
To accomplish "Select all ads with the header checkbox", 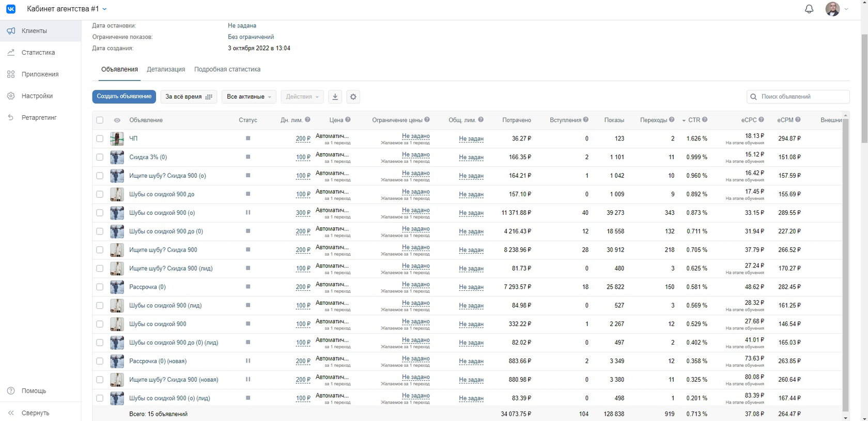I will (x=100, y=120).
